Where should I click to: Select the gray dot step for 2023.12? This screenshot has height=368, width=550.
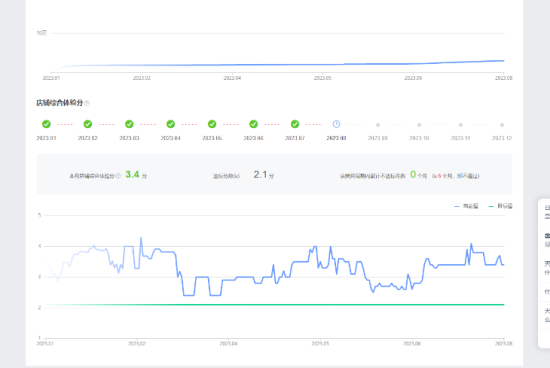click(x=502, y=125)
